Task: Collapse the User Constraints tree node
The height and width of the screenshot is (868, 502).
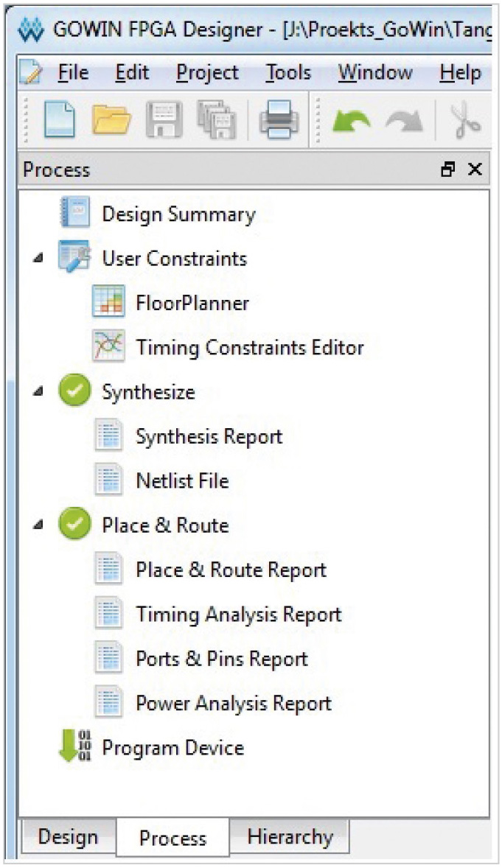Action: (x=37, y=259)
